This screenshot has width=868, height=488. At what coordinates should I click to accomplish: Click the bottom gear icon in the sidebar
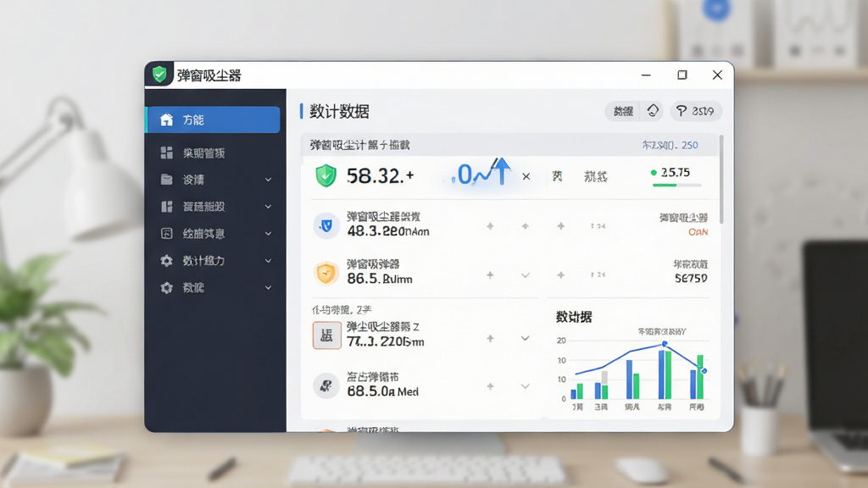coord(166,288)
